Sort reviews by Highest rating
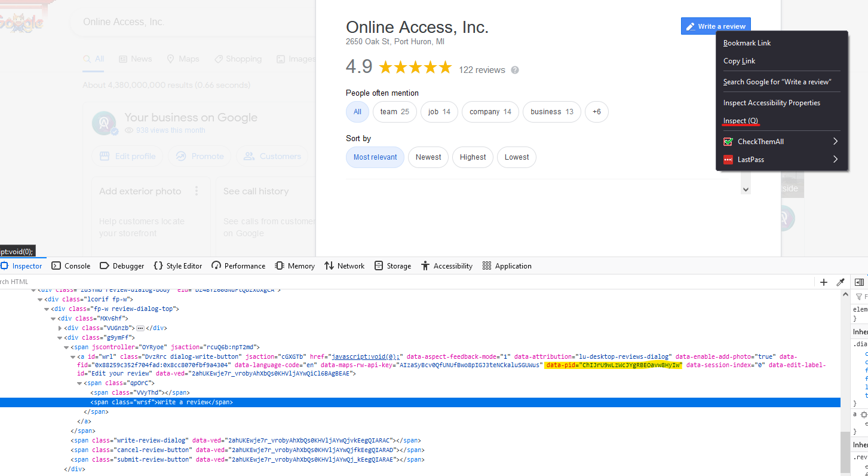 coord(473,157)
